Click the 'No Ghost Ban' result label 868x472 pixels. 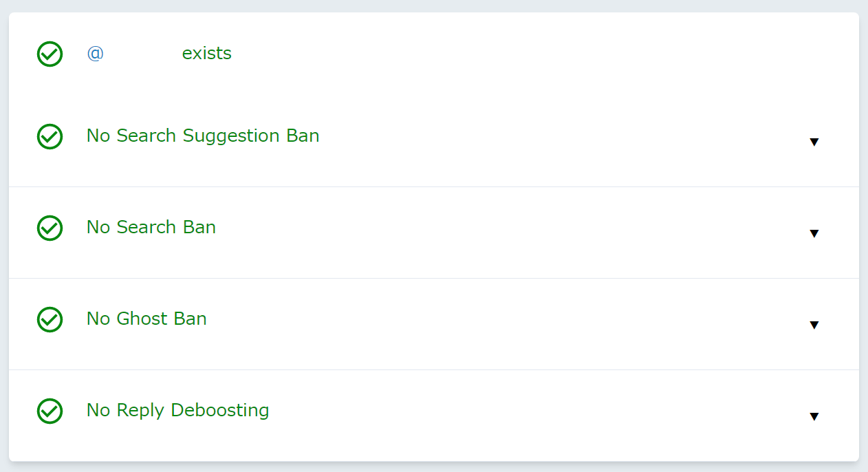(147, 319)
